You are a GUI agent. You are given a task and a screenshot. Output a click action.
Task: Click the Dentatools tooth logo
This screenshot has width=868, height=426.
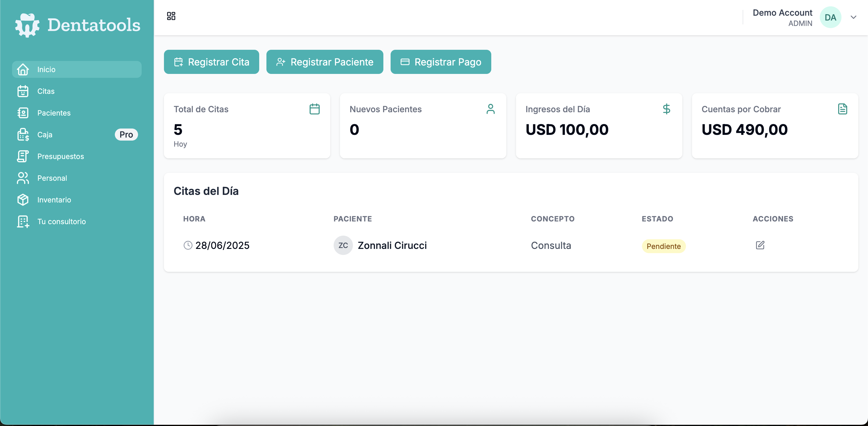pos(27,25)
